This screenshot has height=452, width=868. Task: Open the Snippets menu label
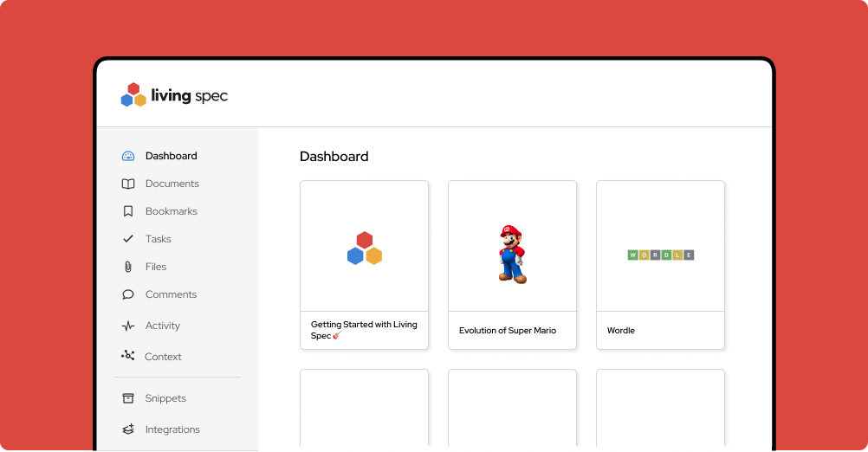[x=165, y=398]
